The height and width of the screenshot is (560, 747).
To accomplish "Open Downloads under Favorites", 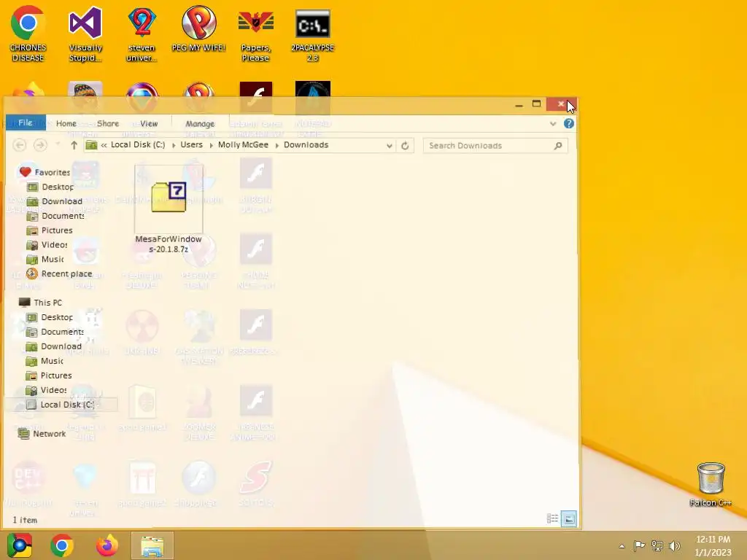I will [55, 201].
